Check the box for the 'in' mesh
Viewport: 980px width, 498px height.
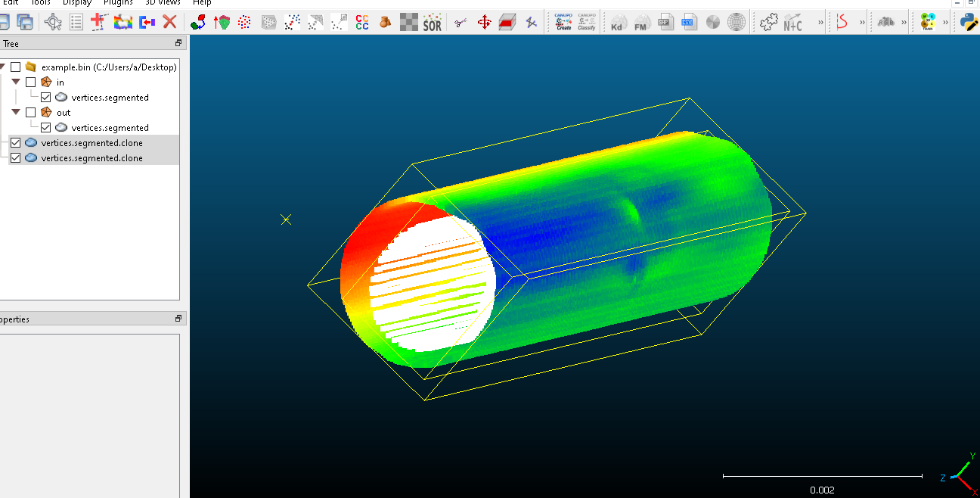(30, 82)
